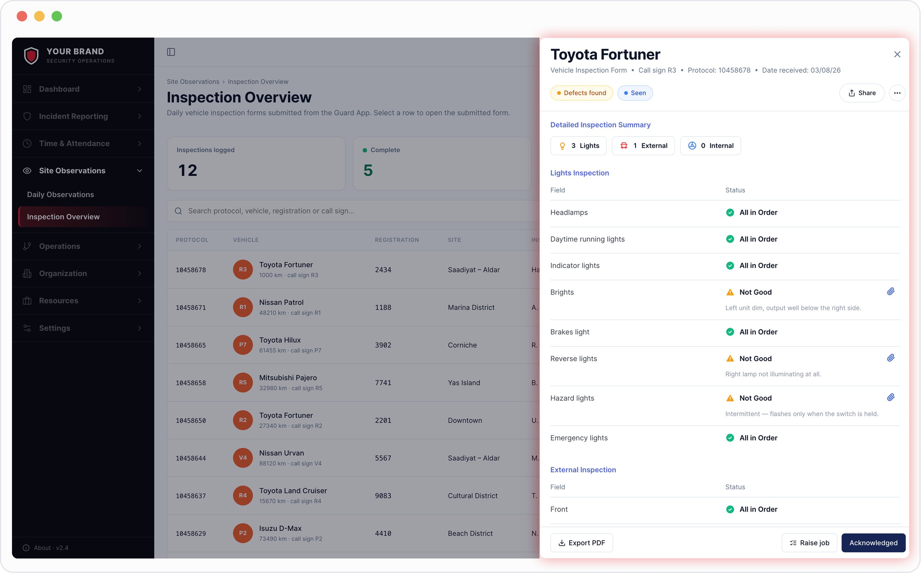
Task: Open the Organization menu item
Action: point(83,274)
